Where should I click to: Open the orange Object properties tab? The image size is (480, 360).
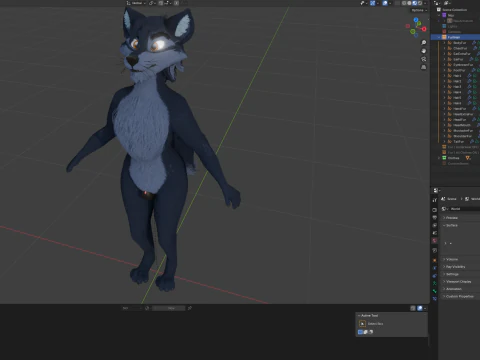pyautogui.click(x=434, y=260)
